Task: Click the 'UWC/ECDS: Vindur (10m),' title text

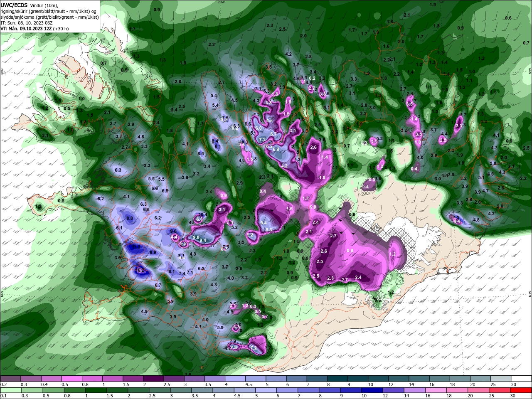Action: click(x=30, y=5)
